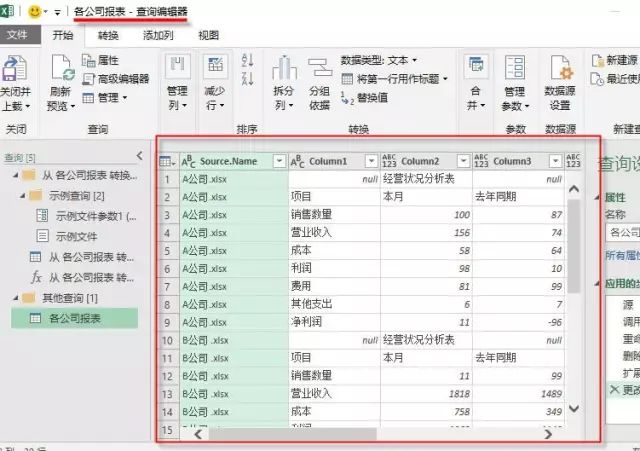640x451 pixels.
Task: Select the 各公司报表 query
Action: tap(74, 318)
